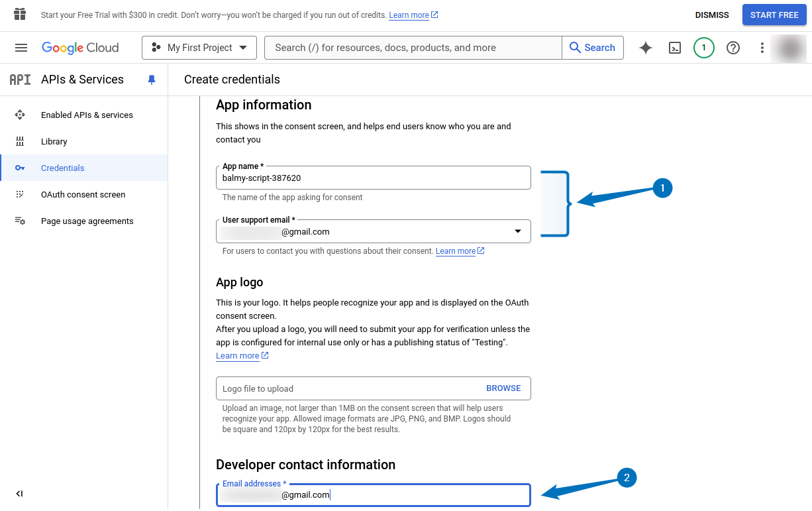Click the START FREE button
The image size is (812, 511).
coord(774,14)
